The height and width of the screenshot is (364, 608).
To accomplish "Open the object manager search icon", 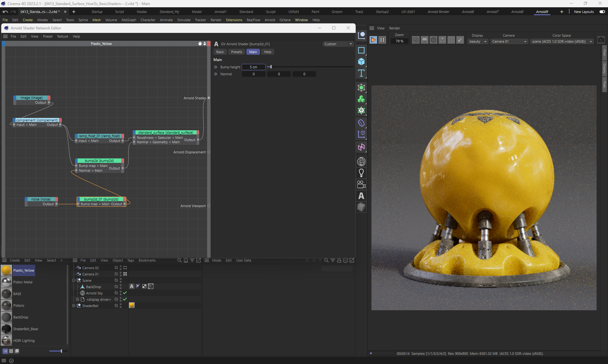I will click(180, 260).
